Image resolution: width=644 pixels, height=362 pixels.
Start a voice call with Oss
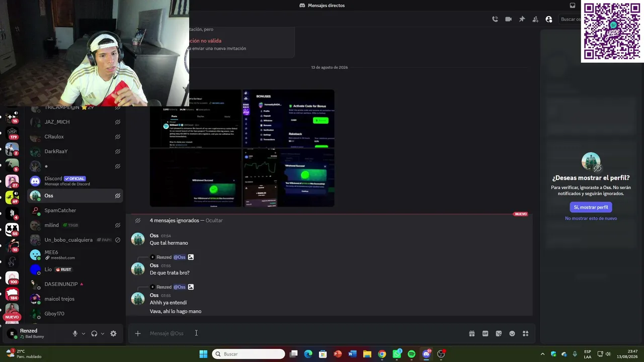pos(495,19)
